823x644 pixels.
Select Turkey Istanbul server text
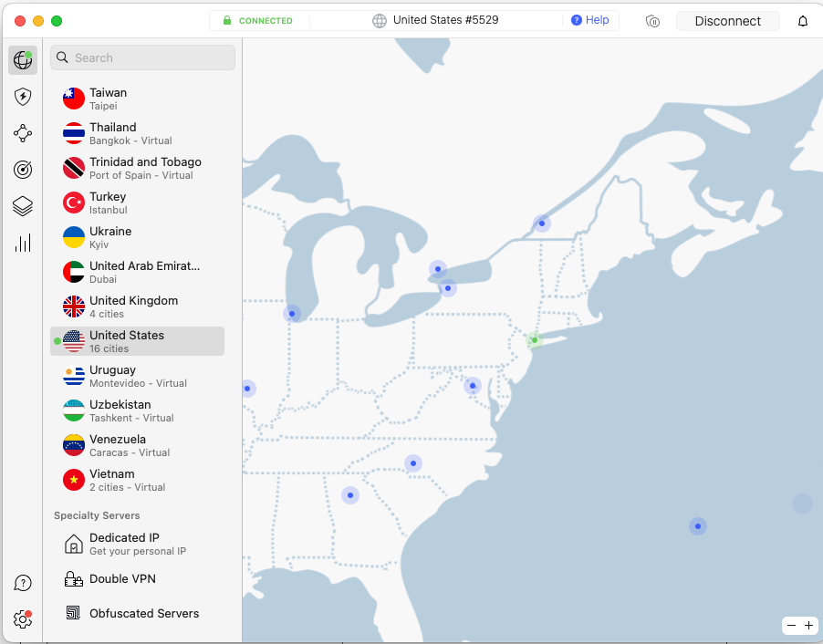click(x=109, y=203)
